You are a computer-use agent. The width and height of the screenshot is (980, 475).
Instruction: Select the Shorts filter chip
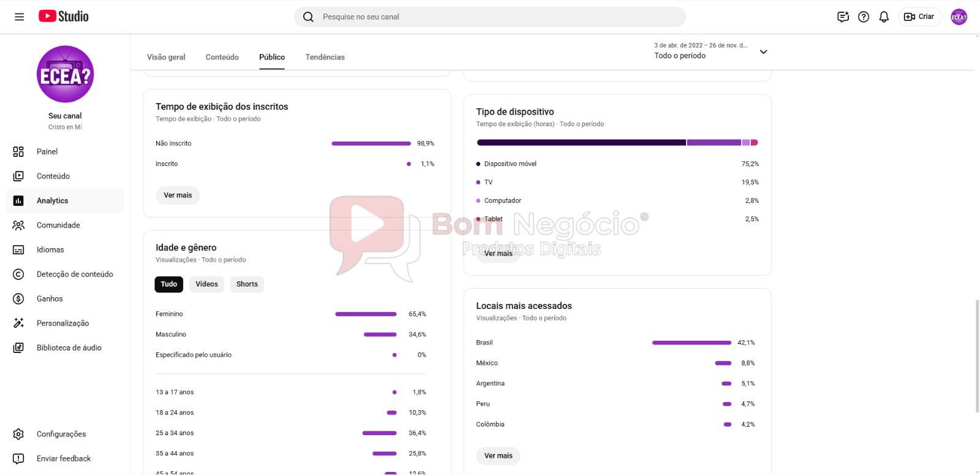click(247, 284)
